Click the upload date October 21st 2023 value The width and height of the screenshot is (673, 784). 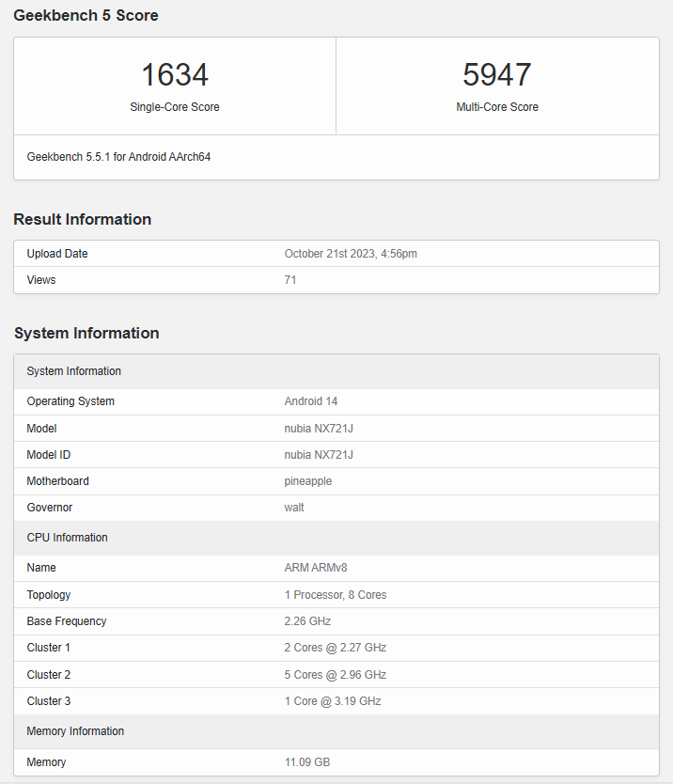pyautogui.click(x=351, y=254)
